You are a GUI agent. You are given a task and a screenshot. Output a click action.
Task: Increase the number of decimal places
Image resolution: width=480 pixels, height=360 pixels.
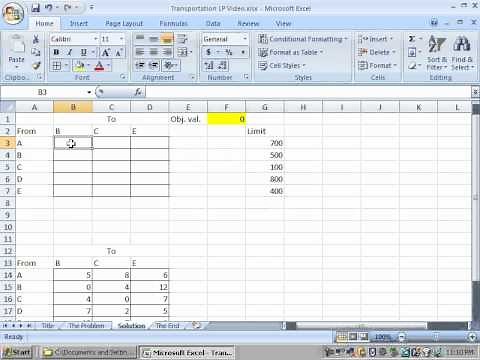tap(209, 66)
